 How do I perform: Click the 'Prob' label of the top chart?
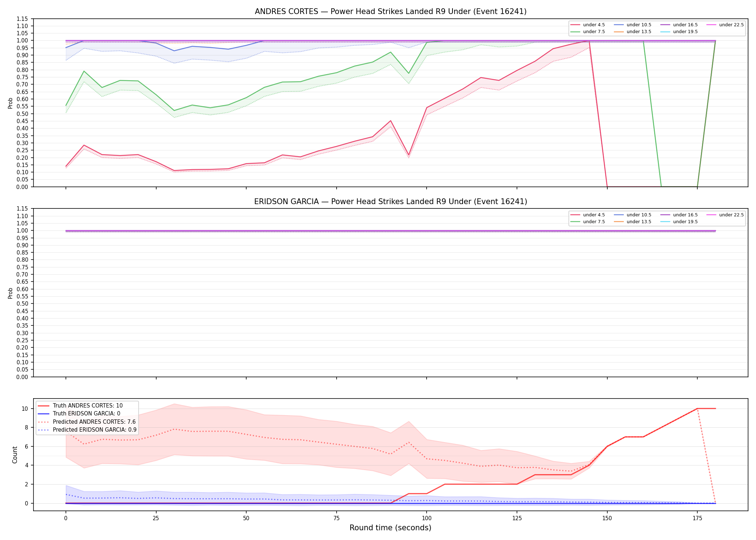(10, 103)
